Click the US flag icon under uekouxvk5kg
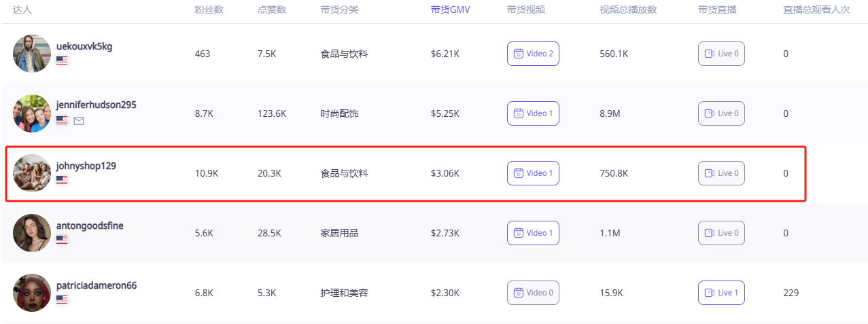 [x=62, y=60]
